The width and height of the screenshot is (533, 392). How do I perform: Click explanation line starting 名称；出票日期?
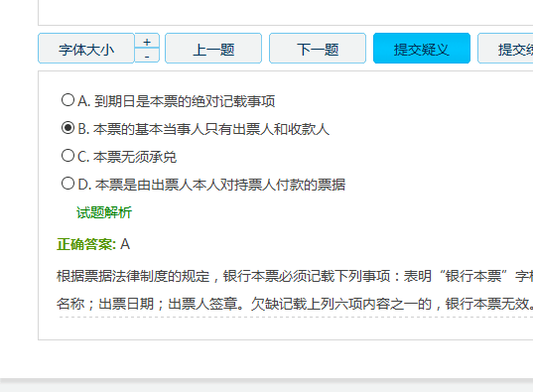point(295,304)
